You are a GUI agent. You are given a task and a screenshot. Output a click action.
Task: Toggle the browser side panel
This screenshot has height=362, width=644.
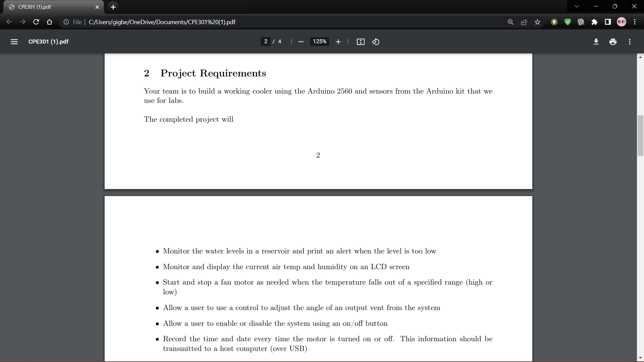608,22
